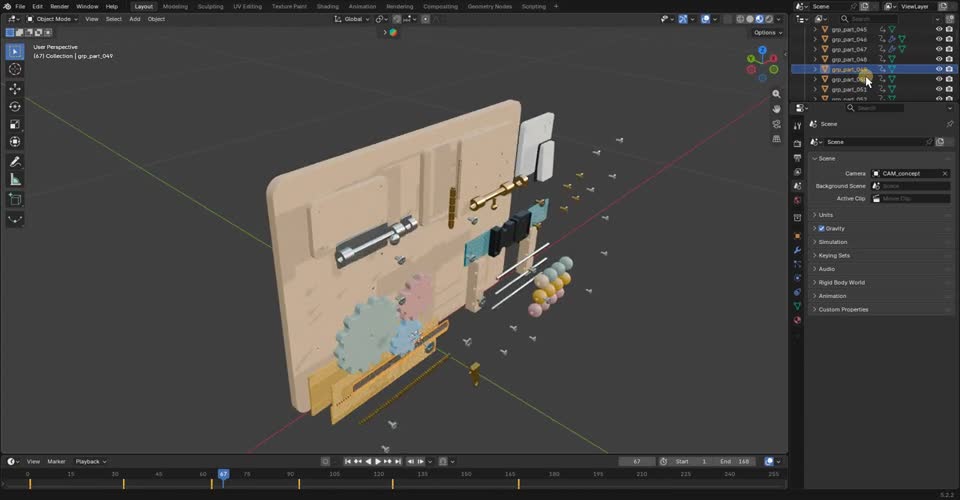Switch to Material Preview shading

760,19
